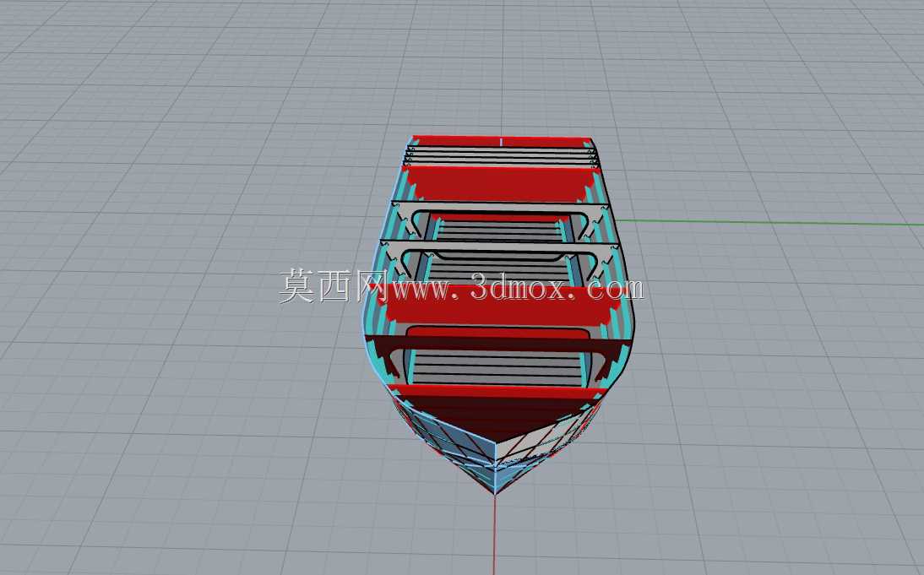The height and width of the screenshot is (575, 924).
Task: Select the boat model in the viewport
Action: [x=500, y=315]
